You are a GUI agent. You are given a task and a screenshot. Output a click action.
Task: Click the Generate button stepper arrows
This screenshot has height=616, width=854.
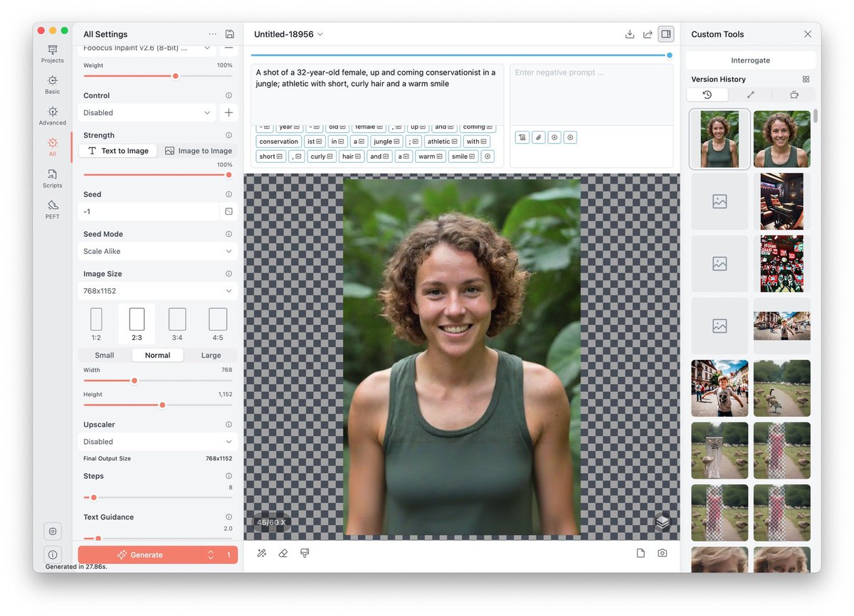point(211,555)
